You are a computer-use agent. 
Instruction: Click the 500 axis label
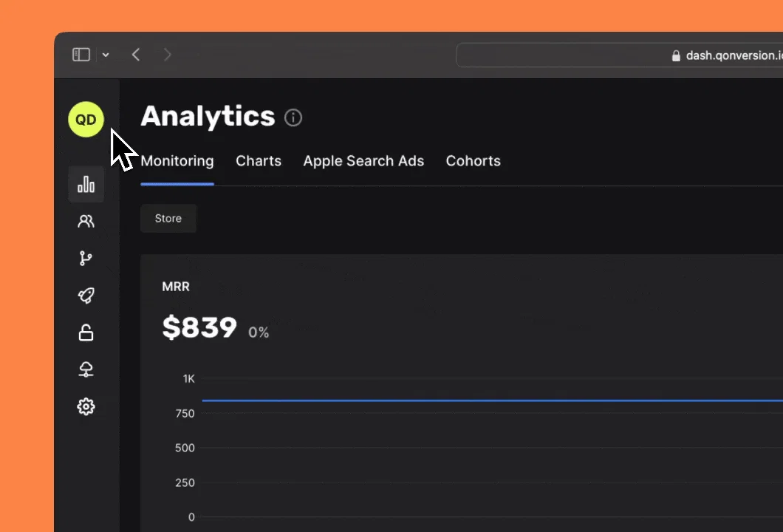(185, 448)
